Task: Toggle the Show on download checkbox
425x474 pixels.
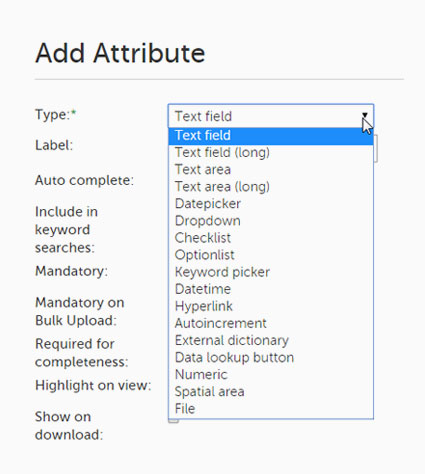Action: pos(173,420)
